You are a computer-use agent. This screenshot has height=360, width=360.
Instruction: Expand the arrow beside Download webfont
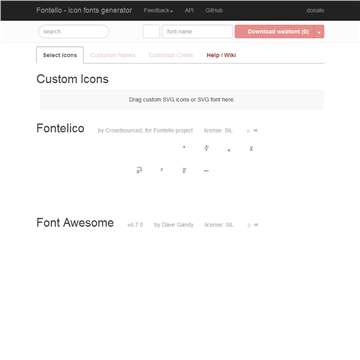click(x=319, y=32)
